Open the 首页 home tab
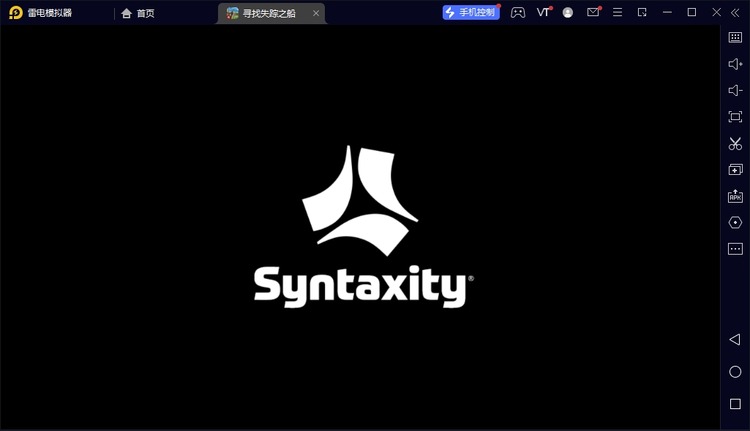Screen dimensions: 750x431 click(138, 13)
